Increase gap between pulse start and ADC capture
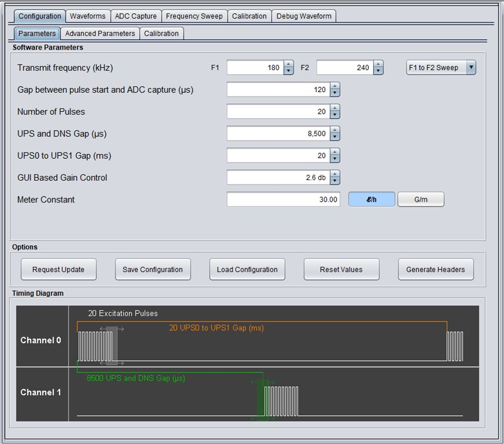504x444 pixels. point(335,86)
